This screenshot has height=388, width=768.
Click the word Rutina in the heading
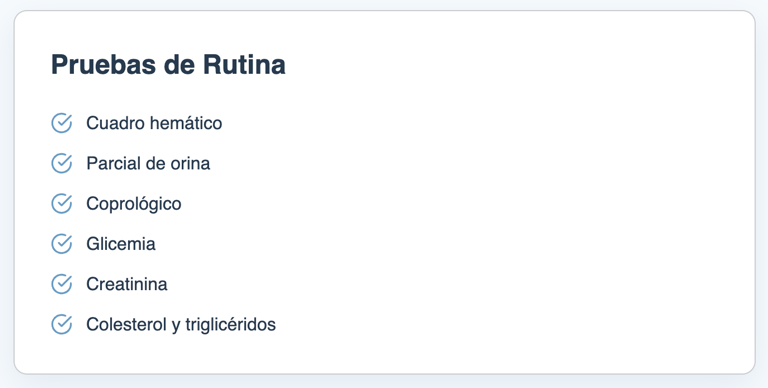pos(244,65)
